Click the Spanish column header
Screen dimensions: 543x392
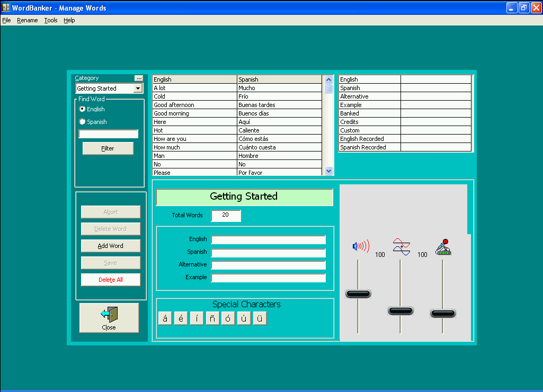pos(280,79)
